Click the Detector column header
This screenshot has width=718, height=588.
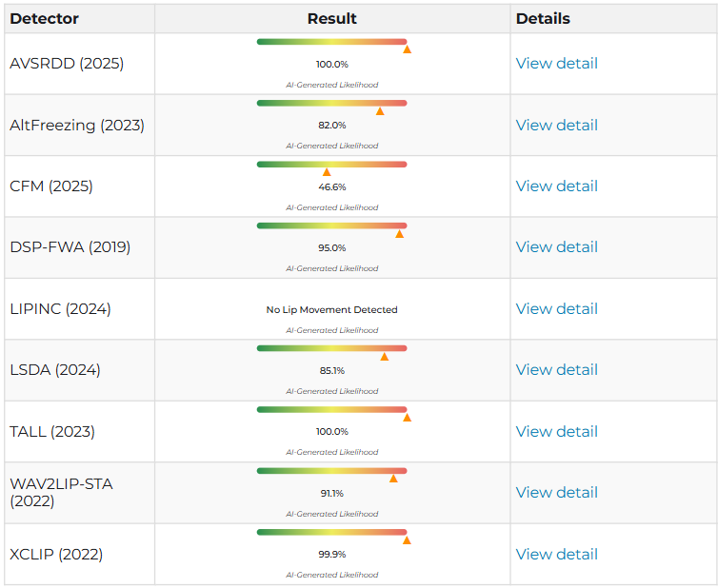click(x=45, y=19)
